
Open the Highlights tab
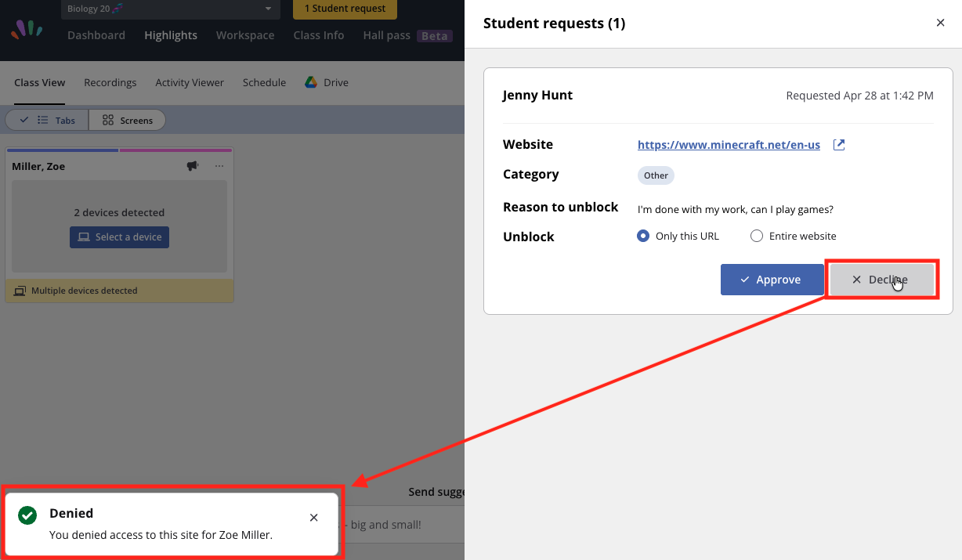click(171, 35)
